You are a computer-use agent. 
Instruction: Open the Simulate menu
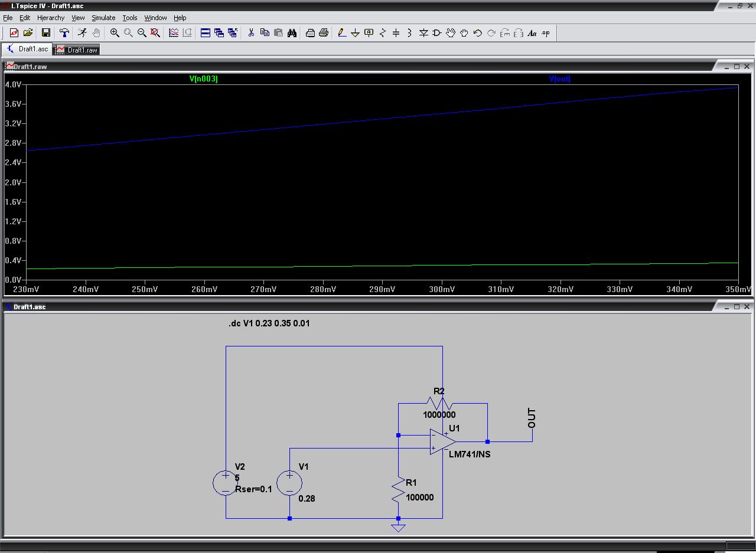pyautogui.click(x=103, y=18)
